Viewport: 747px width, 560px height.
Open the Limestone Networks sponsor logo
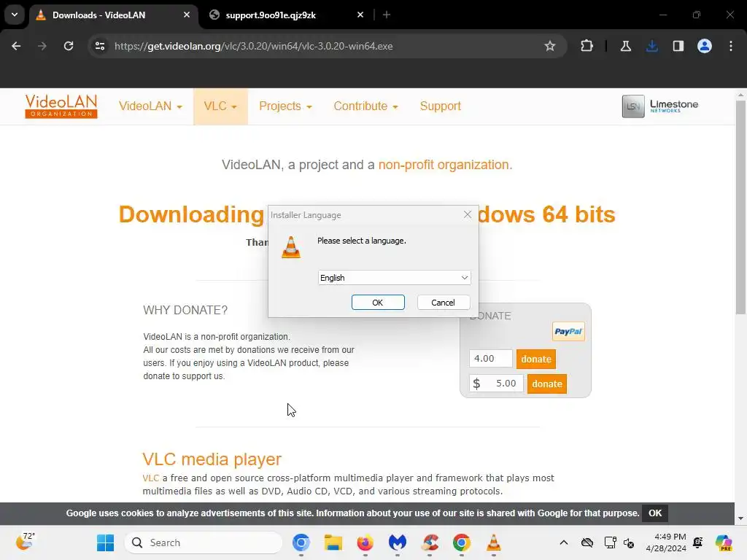pyautogui.click(x=660, y=106)
